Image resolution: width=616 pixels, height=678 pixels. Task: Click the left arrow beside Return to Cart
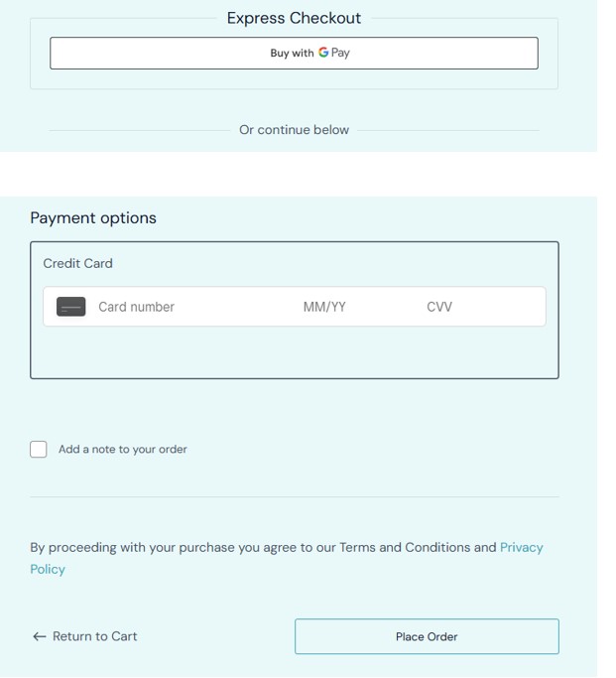pos(40,636)
